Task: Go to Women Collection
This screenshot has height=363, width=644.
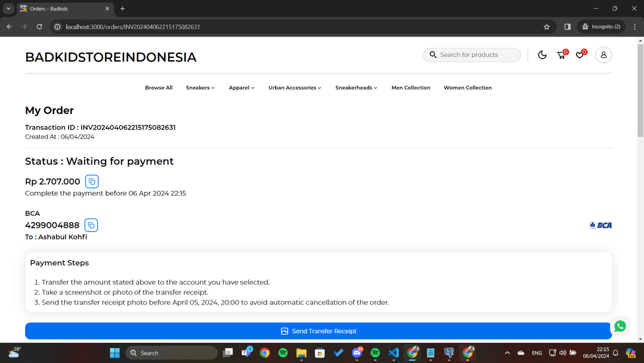Action: coord(467,88)
